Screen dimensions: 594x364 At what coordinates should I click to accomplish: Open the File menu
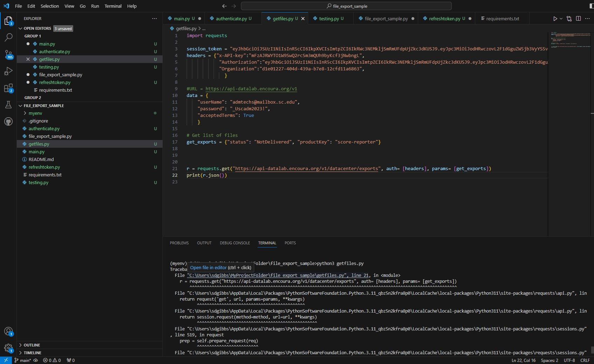coord(19,6)
